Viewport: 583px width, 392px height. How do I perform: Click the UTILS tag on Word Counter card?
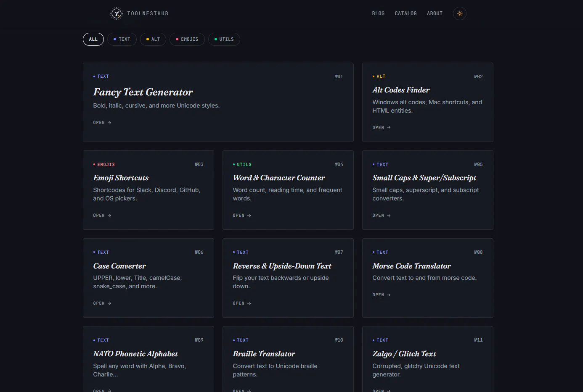point(242,165)
